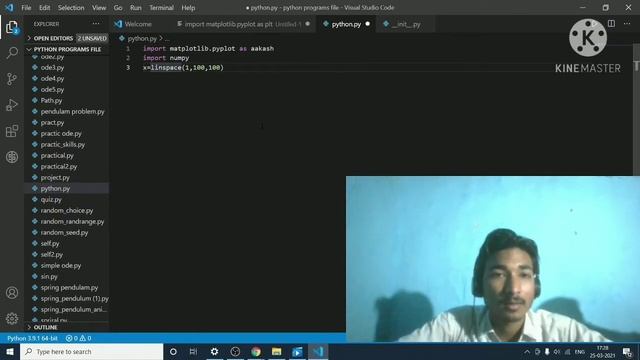This screenshot has height=360, width=640.
Task: Split the editor to the right
Action: 611,24
